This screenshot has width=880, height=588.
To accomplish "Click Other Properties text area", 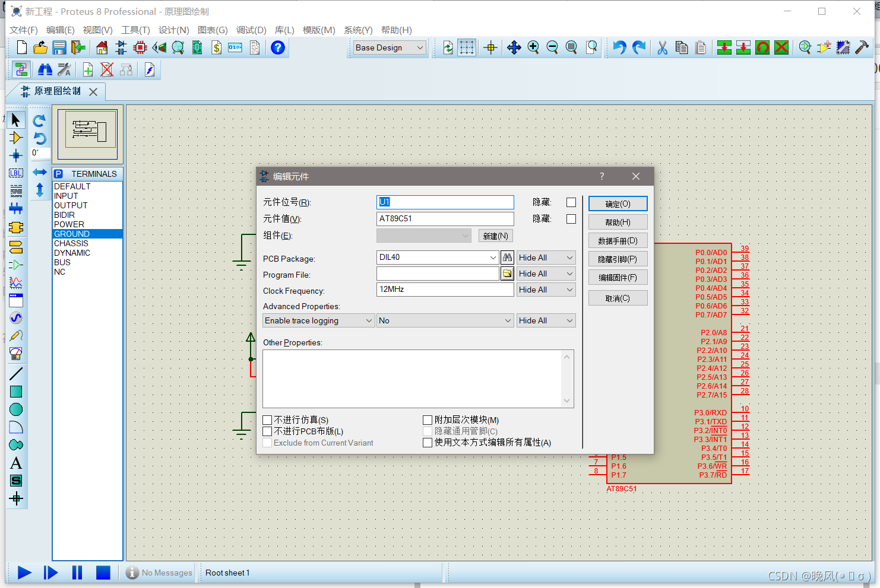I will [418, 379].
